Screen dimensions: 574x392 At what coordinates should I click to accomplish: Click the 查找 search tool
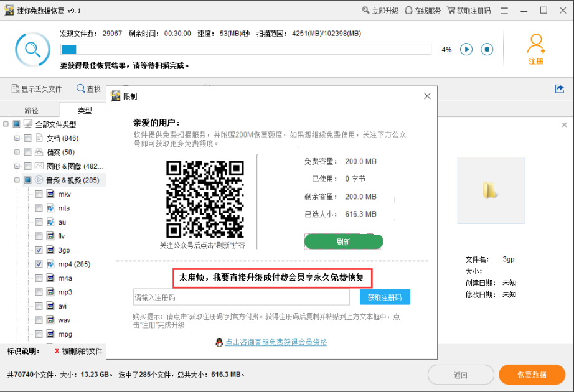(88, 89)
